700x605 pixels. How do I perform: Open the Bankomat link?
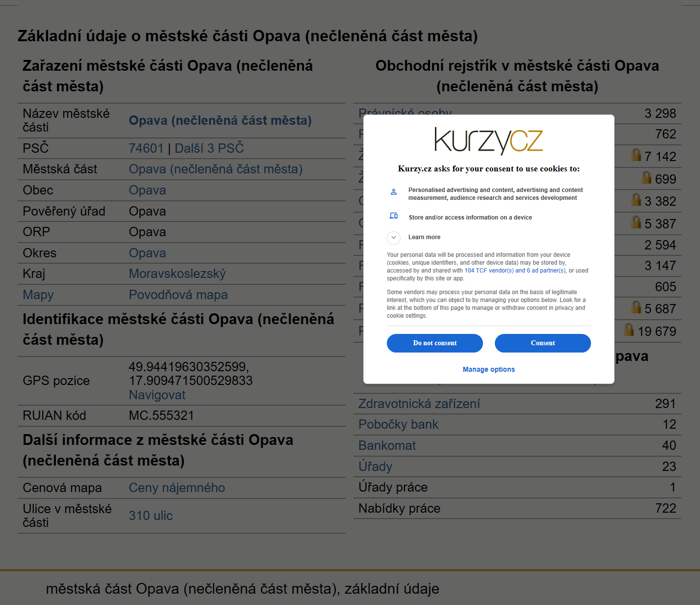click(387, 446)
